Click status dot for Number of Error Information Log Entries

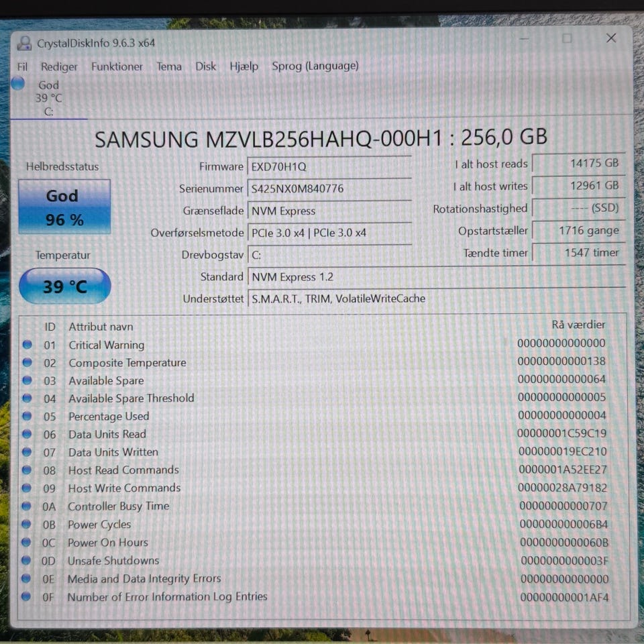(26, 596)
